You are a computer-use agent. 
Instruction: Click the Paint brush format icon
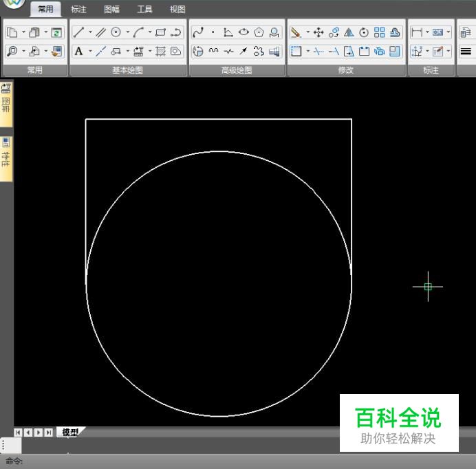[57, 51]
